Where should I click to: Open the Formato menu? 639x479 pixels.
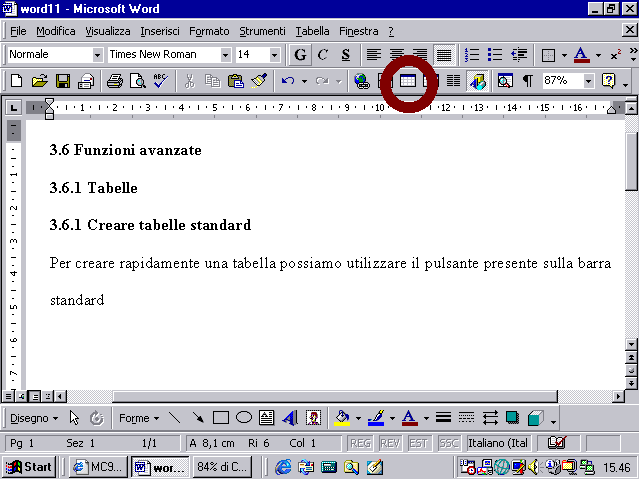(x=209, y=31)
